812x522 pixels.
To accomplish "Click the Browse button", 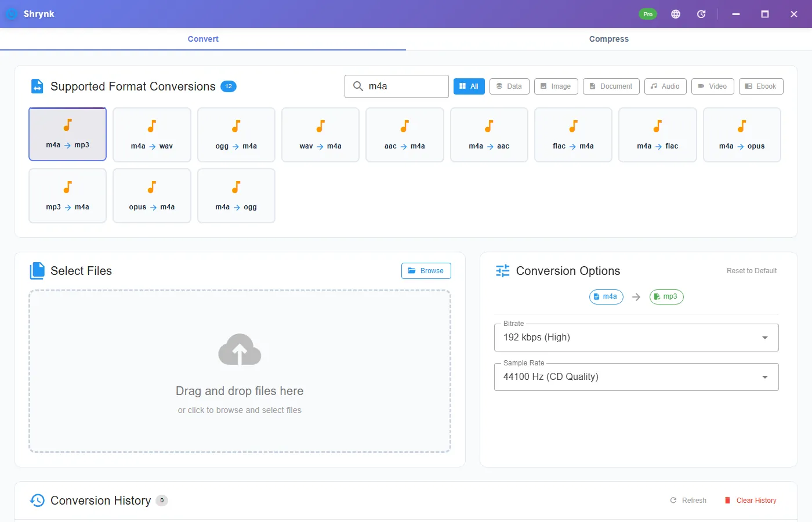I will click(426, 271).
